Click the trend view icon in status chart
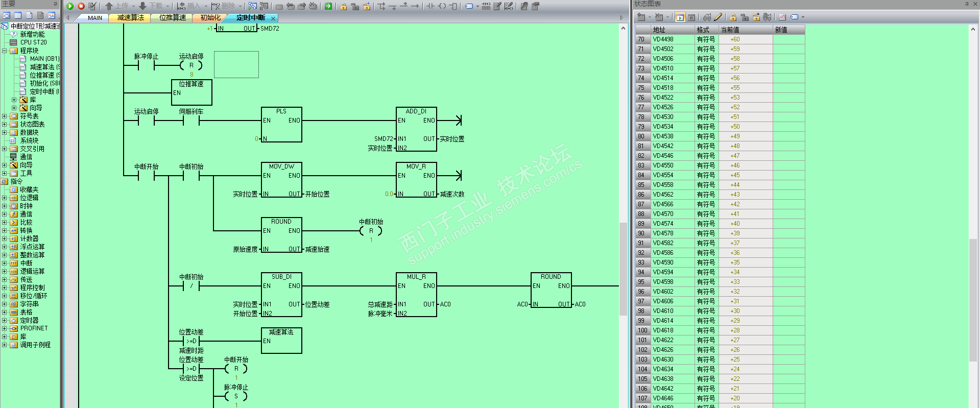The height and width of the screenshot is (408, 980). (782, 17)
